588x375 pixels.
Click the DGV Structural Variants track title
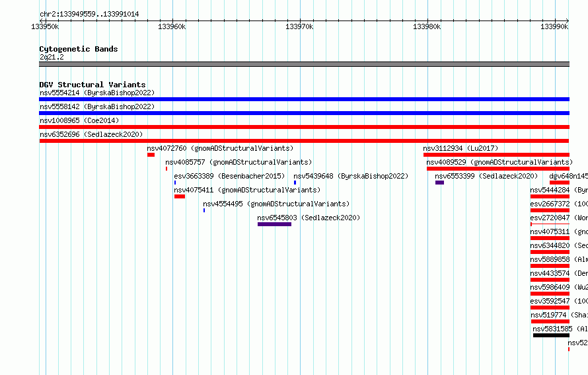[92, 85]
